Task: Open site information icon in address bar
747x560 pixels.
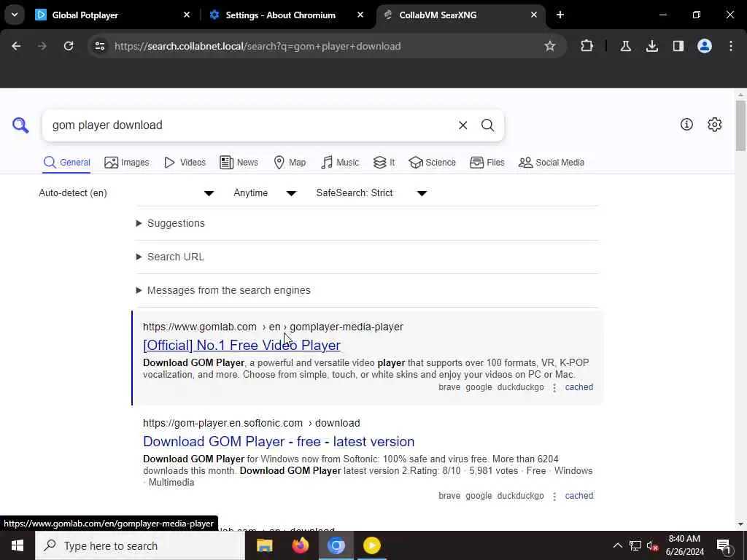Action: coord(99,46)
